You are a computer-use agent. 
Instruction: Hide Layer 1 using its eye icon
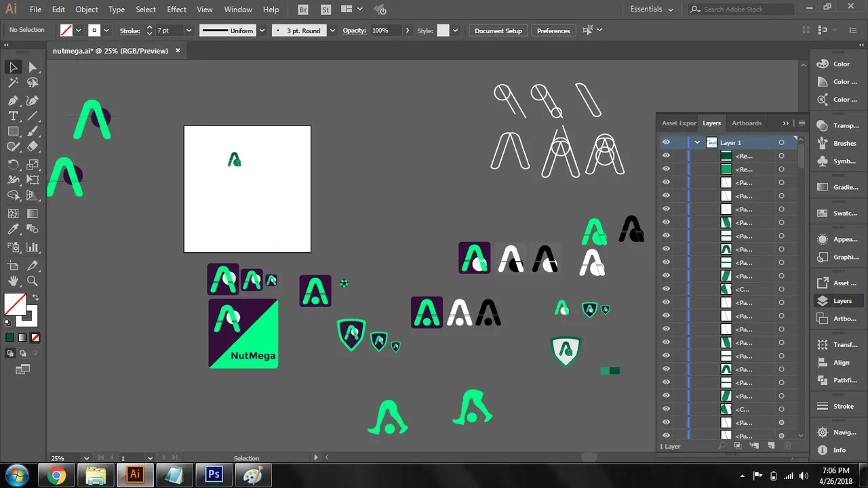666,142
